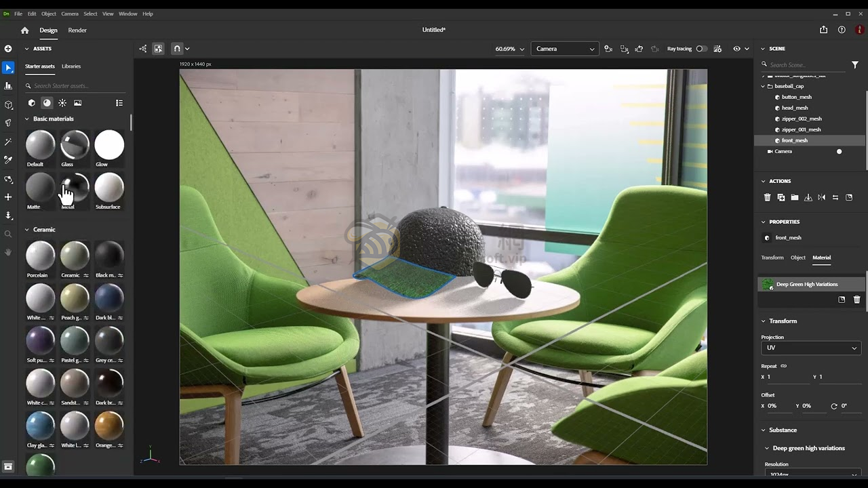Image resolution: width=868 pixels, height=488 pixels.
Task: Open the Projection UV dropdown
Action: [x=811, y=348]
